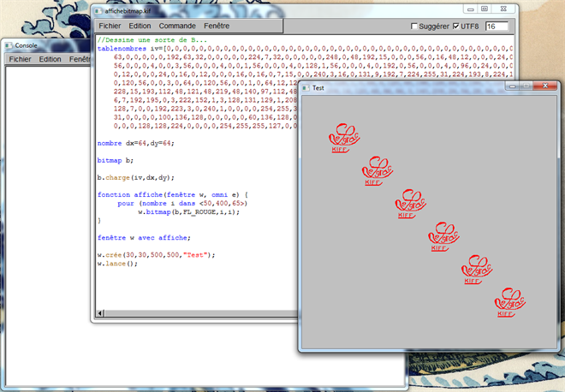Click the Console window title icon
The width and height of the screenshot is (565, 392).
click(x=9, y=45)
